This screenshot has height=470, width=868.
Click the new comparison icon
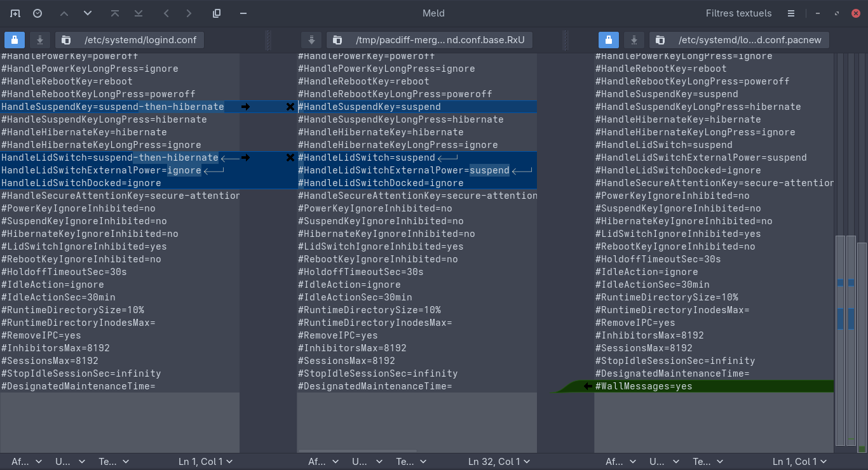pyautogui.click(x=15, y=13)
